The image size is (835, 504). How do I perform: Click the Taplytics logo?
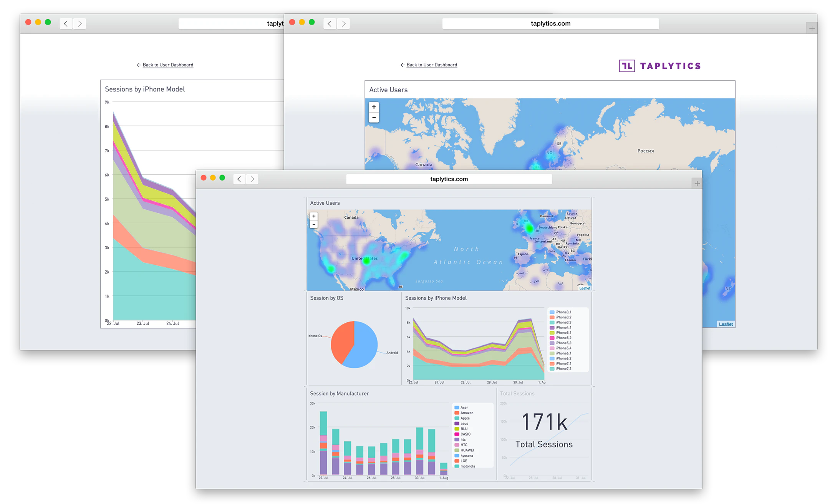(659, 66)
